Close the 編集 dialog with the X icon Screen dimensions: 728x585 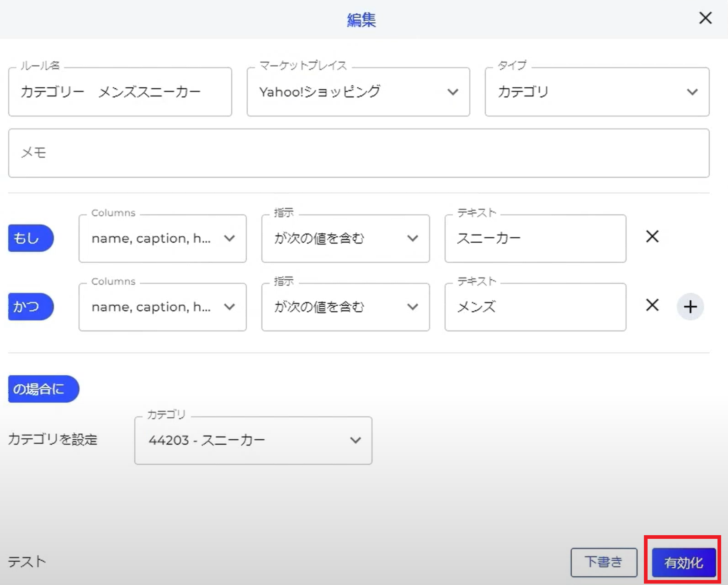tap(706, 18)
